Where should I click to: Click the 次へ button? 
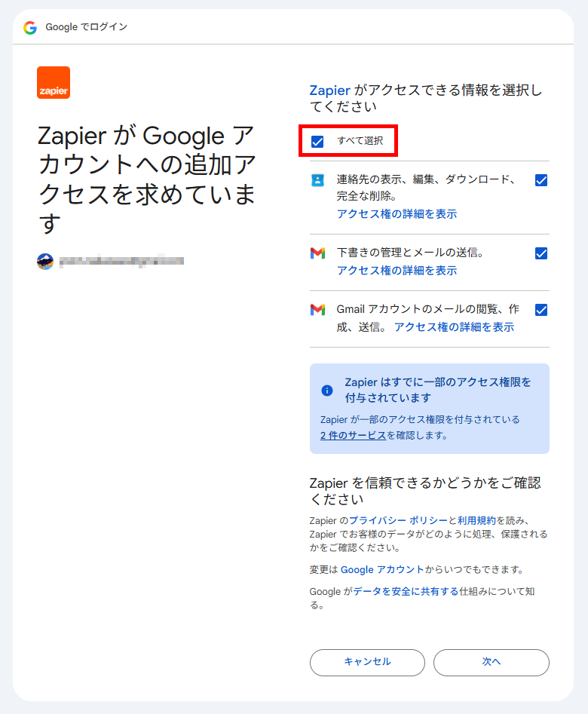pos(491,663)
